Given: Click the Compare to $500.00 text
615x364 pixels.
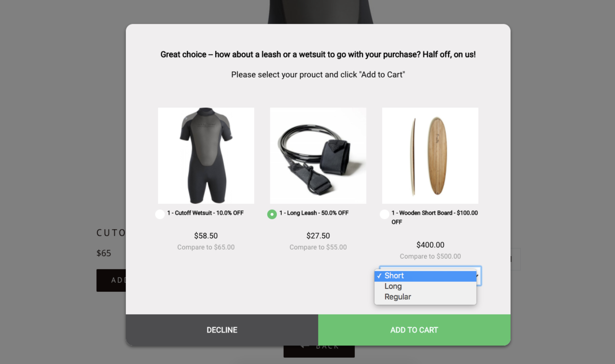Looking at the screenshot, I should click(x=430, y=256).
